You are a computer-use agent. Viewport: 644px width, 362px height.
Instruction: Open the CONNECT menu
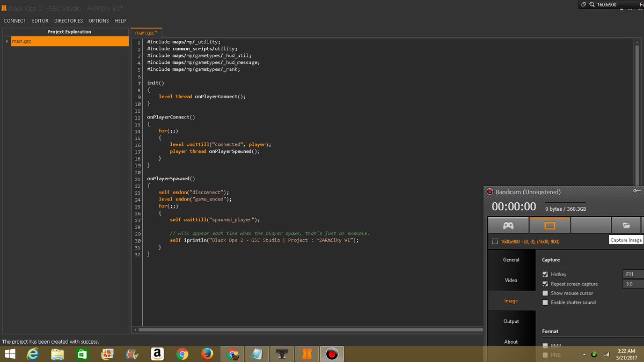tap(15, 21)
